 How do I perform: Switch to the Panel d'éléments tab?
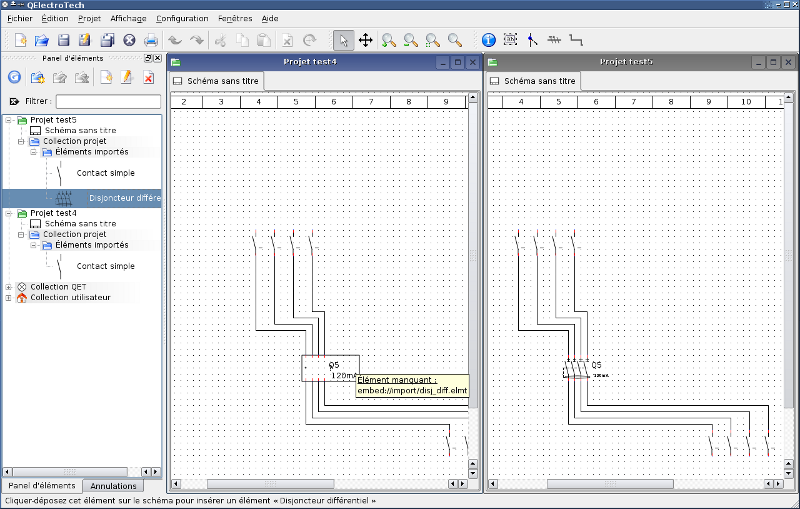click(x=42, y=486)
